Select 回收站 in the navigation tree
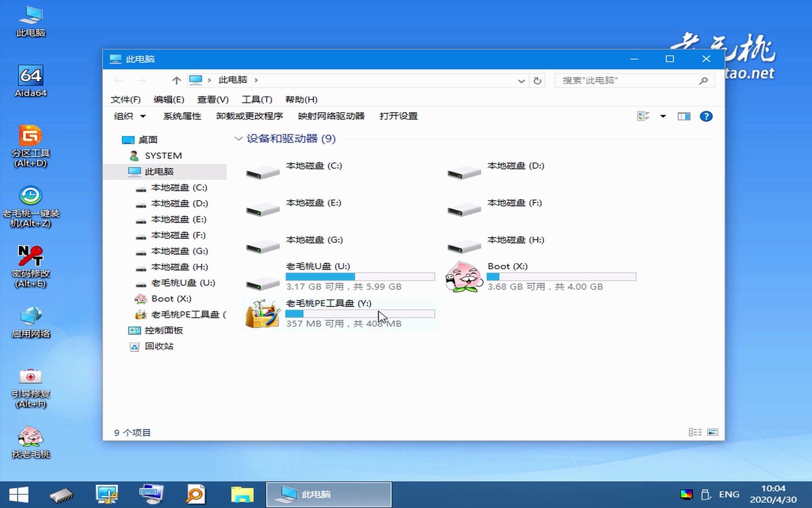This screenshot has width=812, height=508. click(x=159, y=346)
